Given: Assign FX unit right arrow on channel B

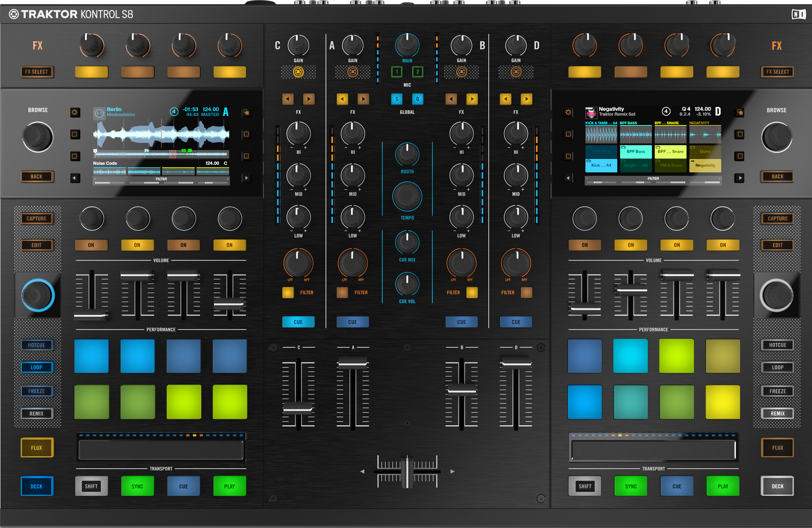Looking at the screenshot, I should [472, 99].
